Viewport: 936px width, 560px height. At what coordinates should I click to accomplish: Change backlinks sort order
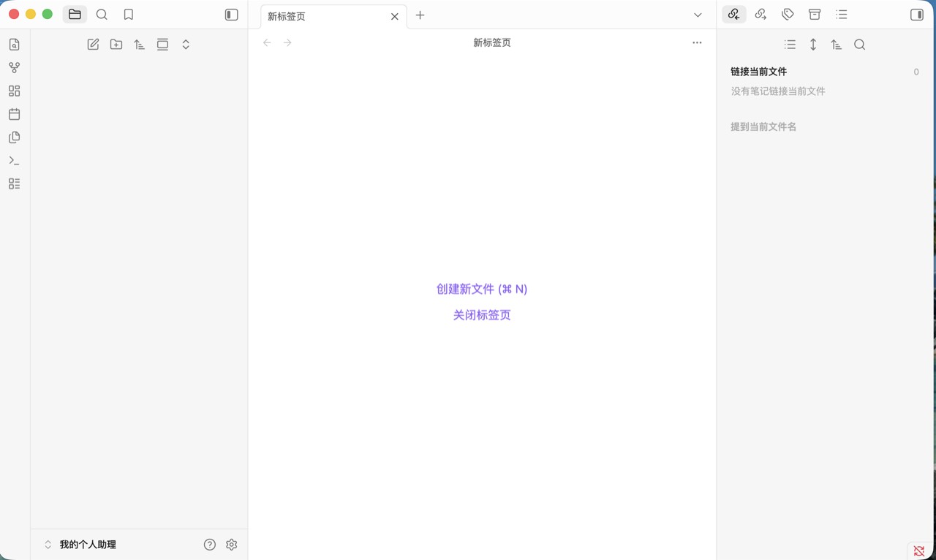point(837,45)
